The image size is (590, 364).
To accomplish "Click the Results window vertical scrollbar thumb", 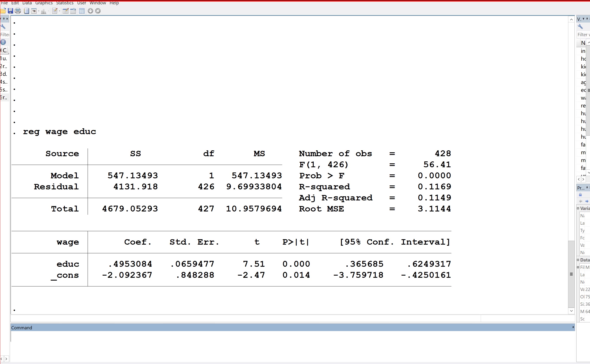I will pos(571,274).
